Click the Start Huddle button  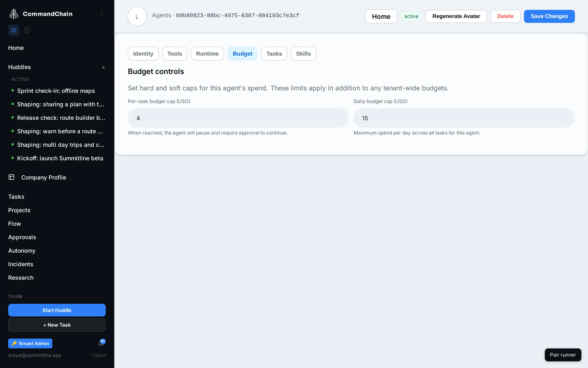click(57, 310)
